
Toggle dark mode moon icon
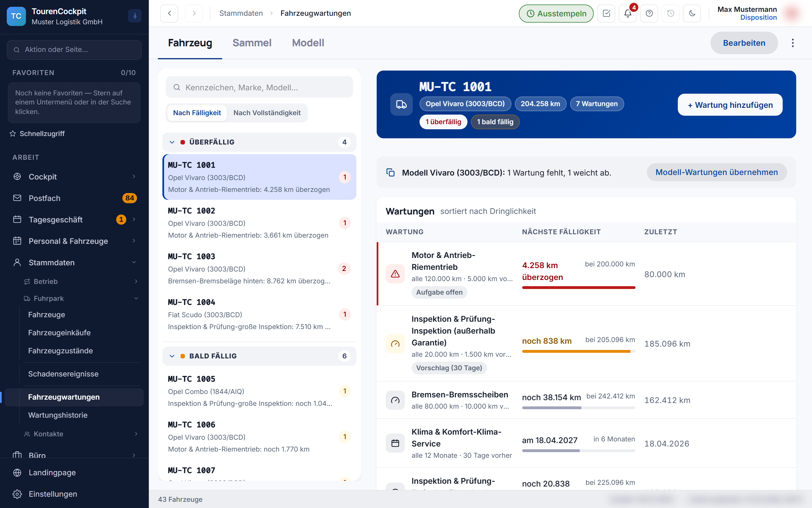point(692,14)
